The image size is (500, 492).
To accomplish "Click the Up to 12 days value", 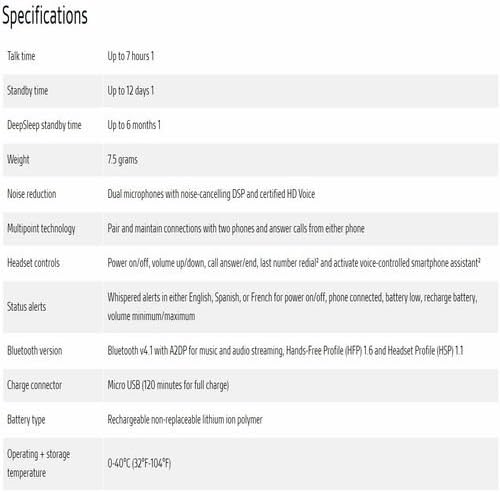I will (130, 91).
